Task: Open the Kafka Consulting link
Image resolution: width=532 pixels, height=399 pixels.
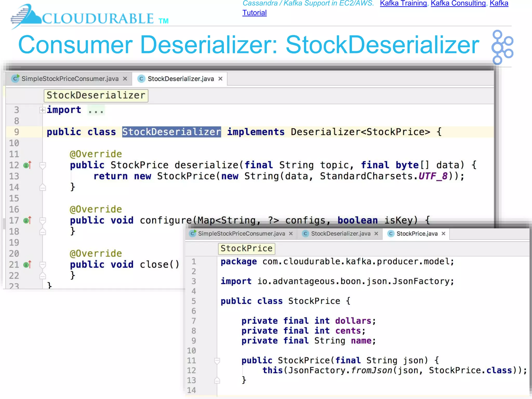Action: click(458, 3)
